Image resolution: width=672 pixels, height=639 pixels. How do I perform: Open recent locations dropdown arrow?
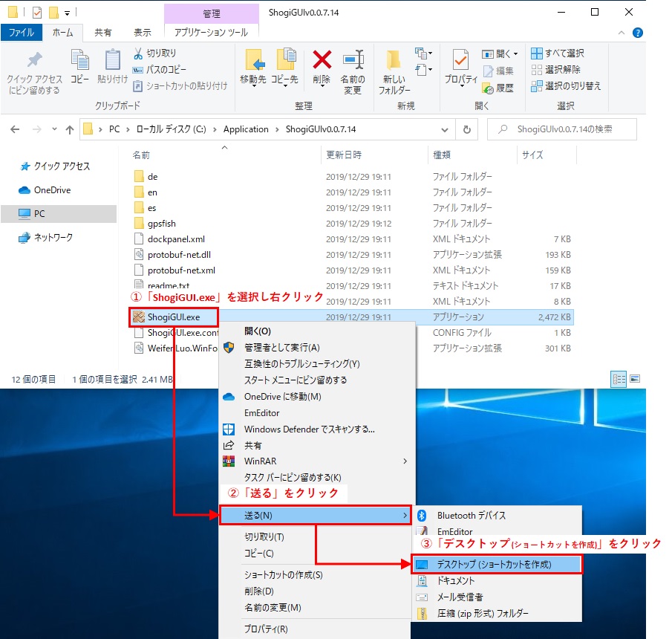pos(54,129)
